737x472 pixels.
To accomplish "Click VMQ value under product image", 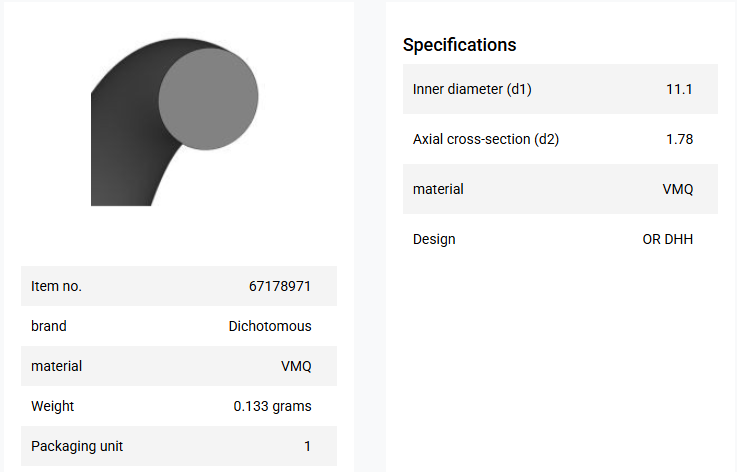I will click(x=296, y=366).
